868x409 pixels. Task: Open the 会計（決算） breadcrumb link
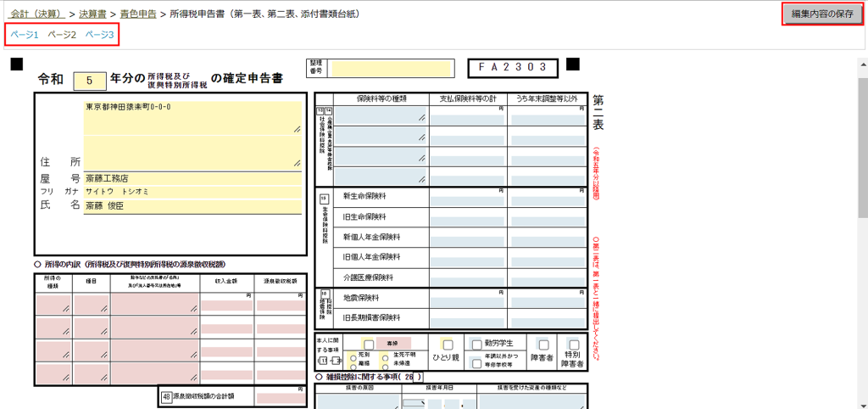click(36, 14)
